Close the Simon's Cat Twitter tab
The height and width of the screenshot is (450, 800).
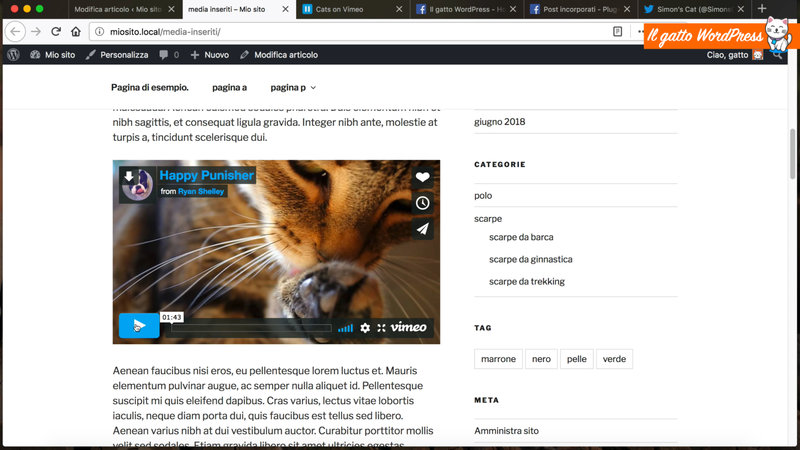point(741,9)
